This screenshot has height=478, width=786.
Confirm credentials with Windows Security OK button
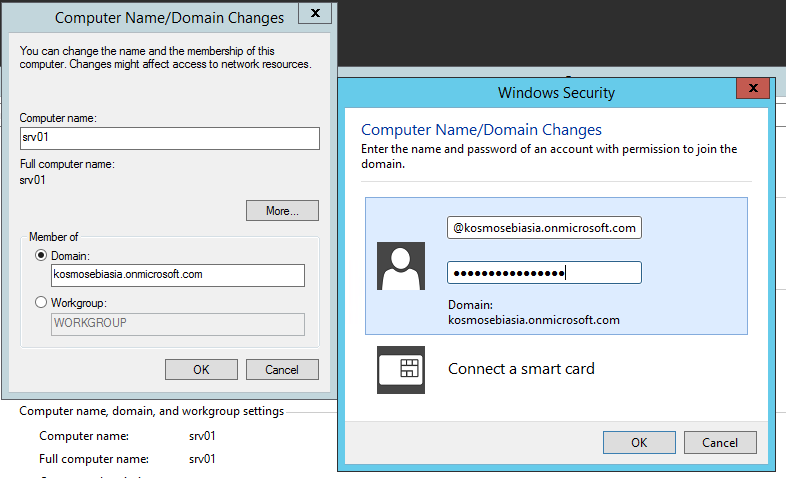[639, 442]
